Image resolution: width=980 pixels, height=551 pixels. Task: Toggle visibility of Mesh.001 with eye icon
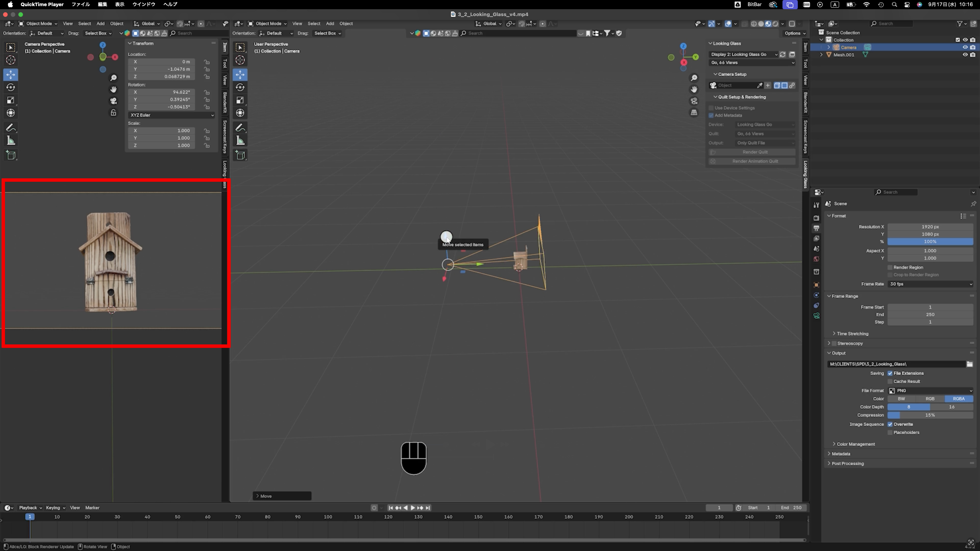965,55
